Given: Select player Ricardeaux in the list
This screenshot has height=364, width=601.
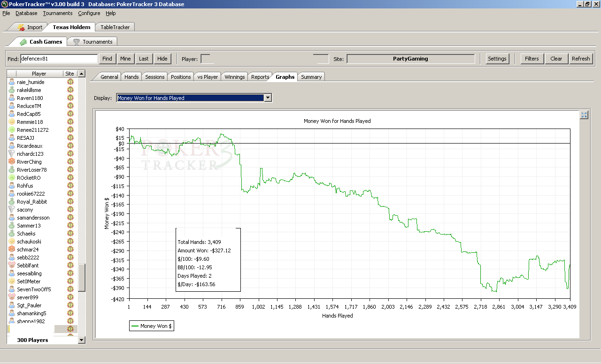Looking at the screenshot, I should coord(30,146).
